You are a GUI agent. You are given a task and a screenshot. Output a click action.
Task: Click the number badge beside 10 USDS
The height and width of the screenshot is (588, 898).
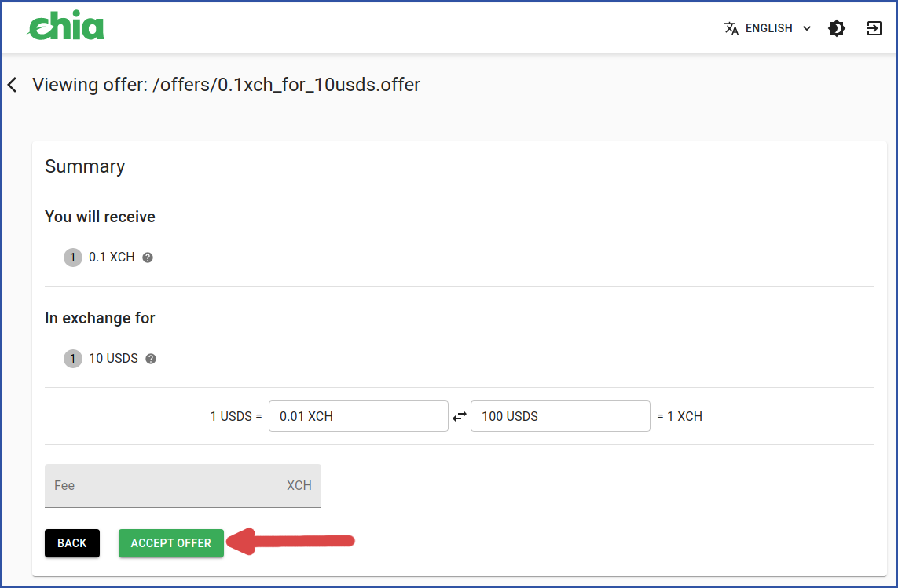click(x=73, y=359)
